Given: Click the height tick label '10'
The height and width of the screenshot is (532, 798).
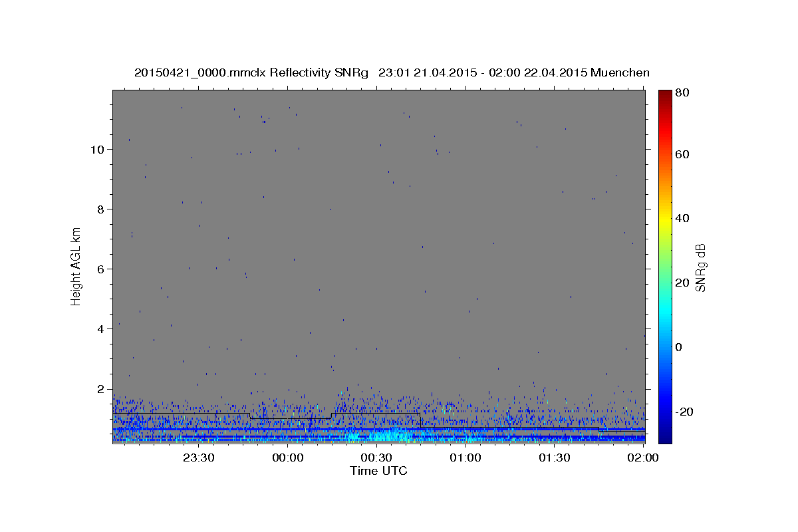Looking at the screenshot, I should click(96, 149).
